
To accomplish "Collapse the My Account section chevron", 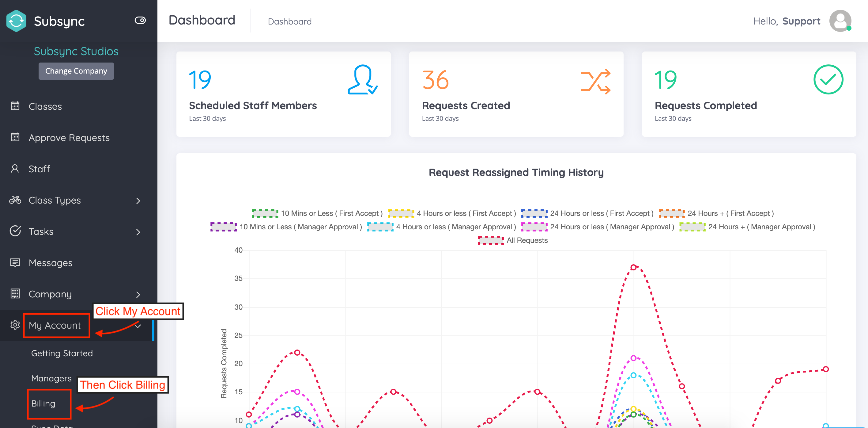I will click(138, 326).
